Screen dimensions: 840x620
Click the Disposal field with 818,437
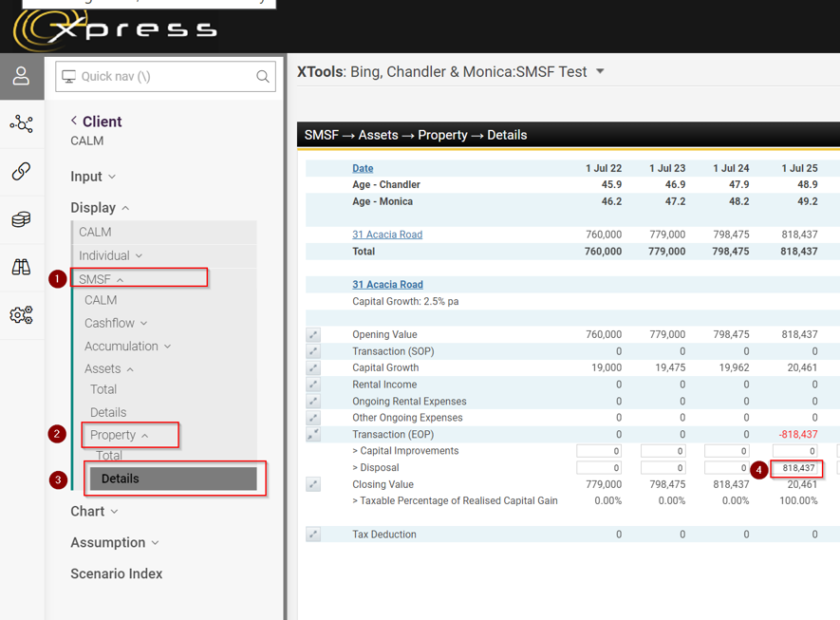tap(796, 468)
